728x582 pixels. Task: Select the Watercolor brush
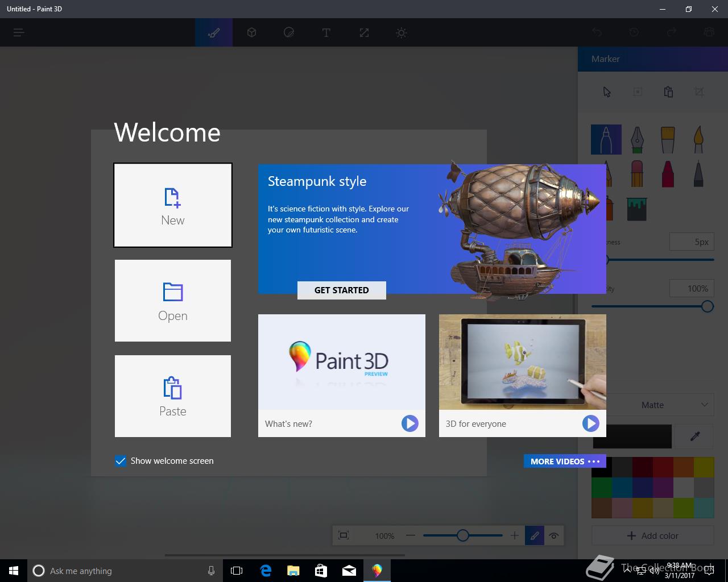pos(698,140)
